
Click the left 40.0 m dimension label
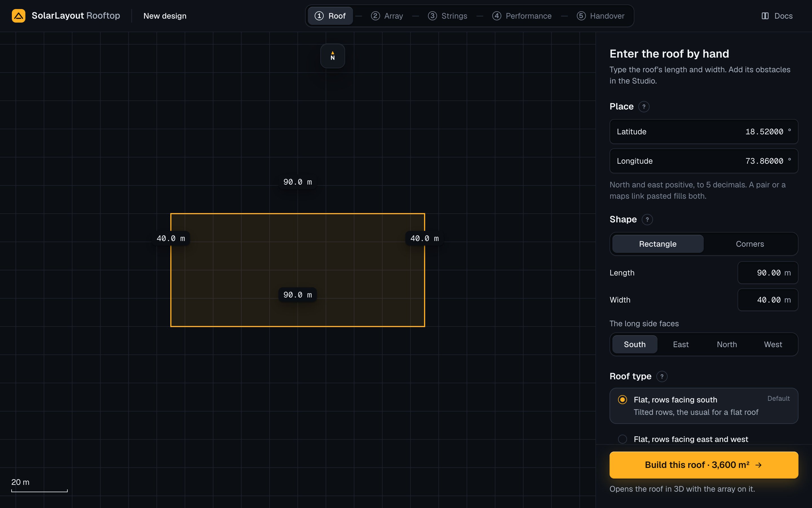[171, 238]
